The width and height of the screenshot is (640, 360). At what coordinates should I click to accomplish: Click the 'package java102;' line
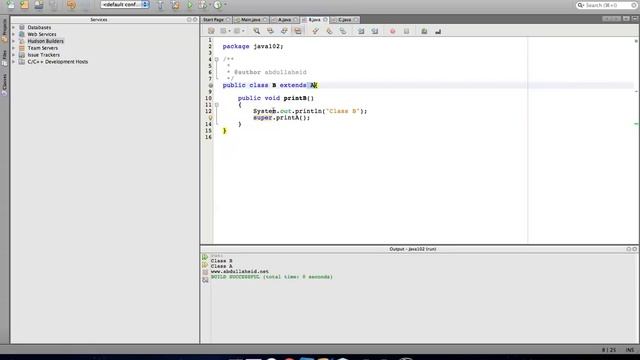[x=253, y=46]
